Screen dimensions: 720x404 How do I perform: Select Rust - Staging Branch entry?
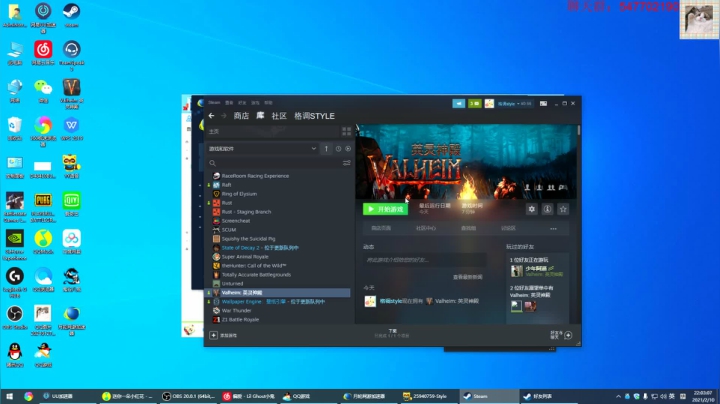(246, 212)
